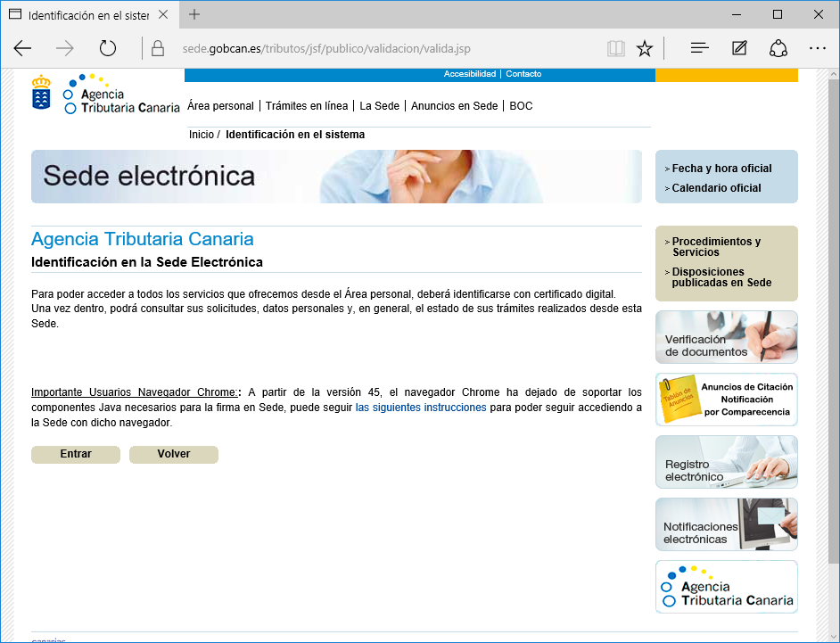Open BOC menu item

coord(521,106)
